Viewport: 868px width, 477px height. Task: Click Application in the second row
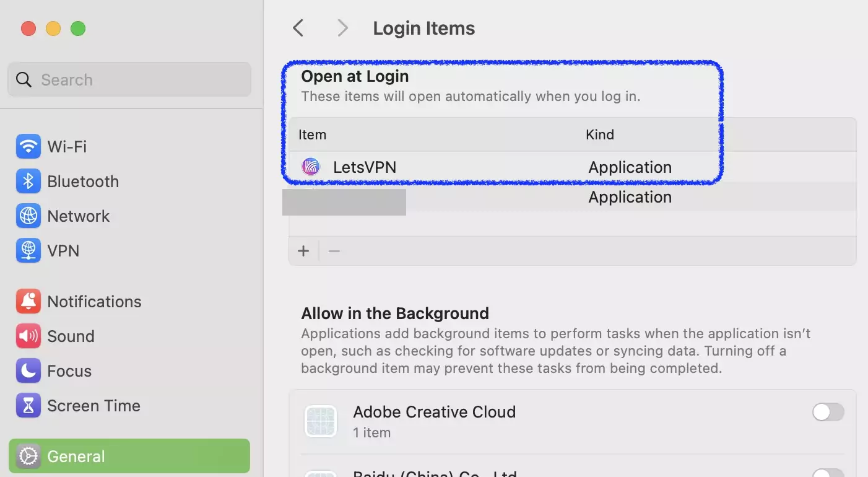pos(630,197)
